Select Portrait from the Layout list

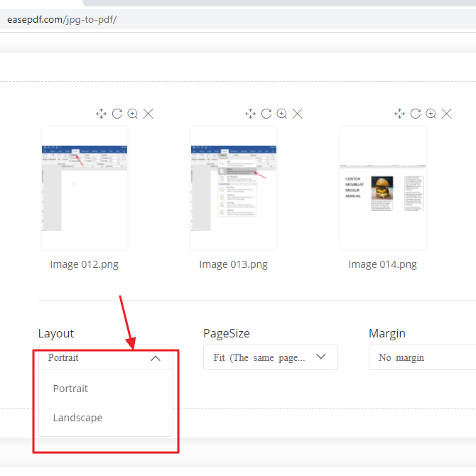coord(71,389)
